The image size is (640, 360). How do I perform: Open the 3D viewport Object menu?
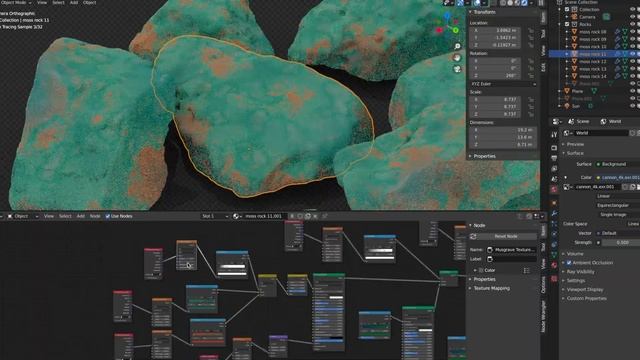pyautogui.click(x=89, y=2)
